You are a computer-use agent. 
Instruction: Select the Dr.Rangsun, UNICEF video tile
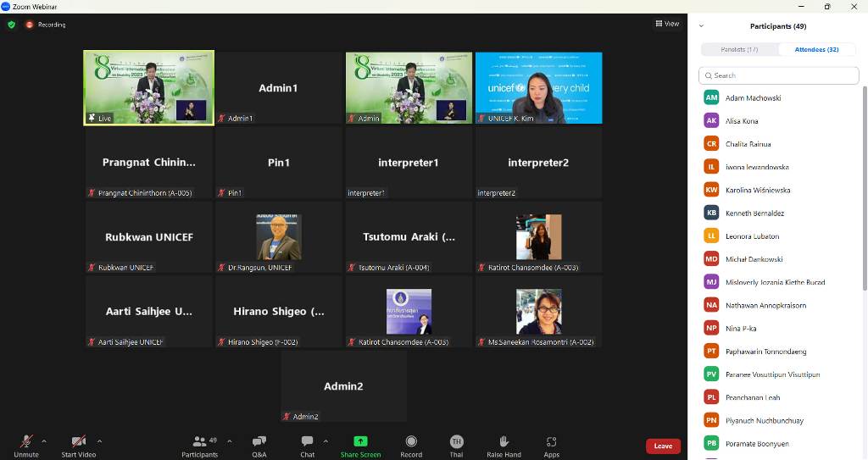(x=278, y=237)
